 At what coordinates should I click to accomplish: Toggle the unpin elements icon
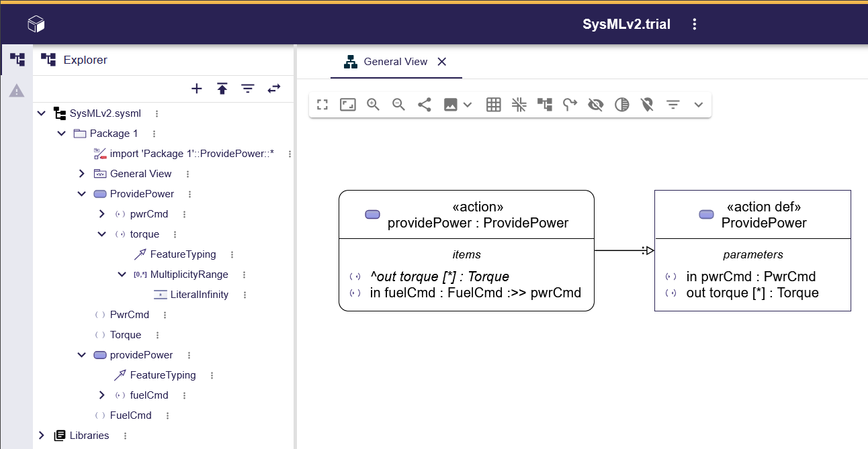point(647,105)
